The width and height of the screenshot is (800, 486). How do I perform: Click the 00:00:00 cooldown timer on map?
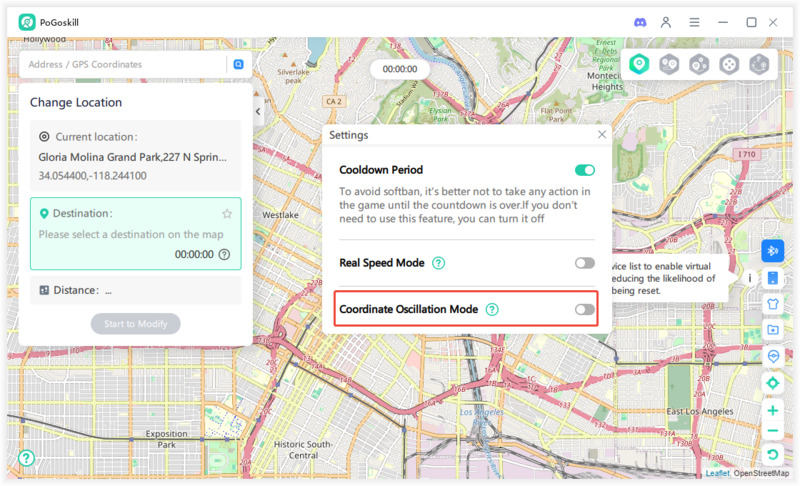399,69
